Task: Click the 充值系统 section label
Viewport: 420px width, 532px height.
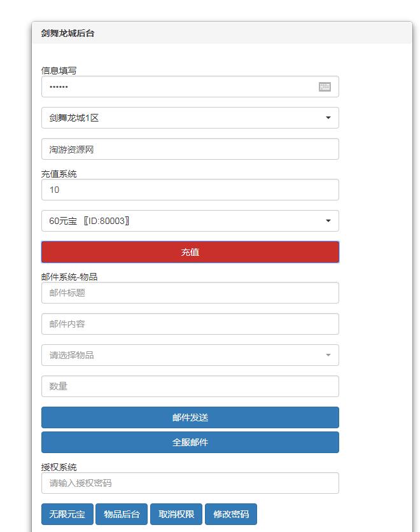Action: click(x=59, y=173)
